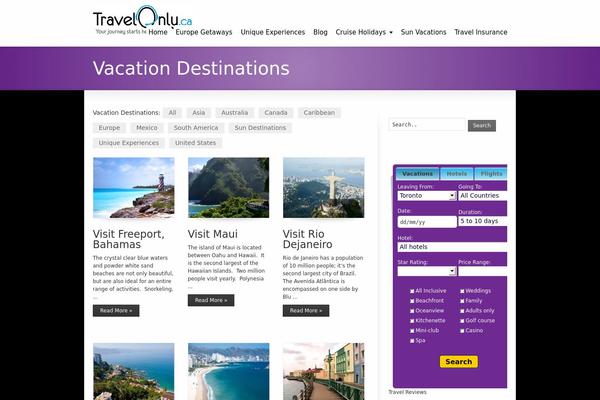Click the yellow Search button
Screen dimensions: 600x400
click(458, 362)
